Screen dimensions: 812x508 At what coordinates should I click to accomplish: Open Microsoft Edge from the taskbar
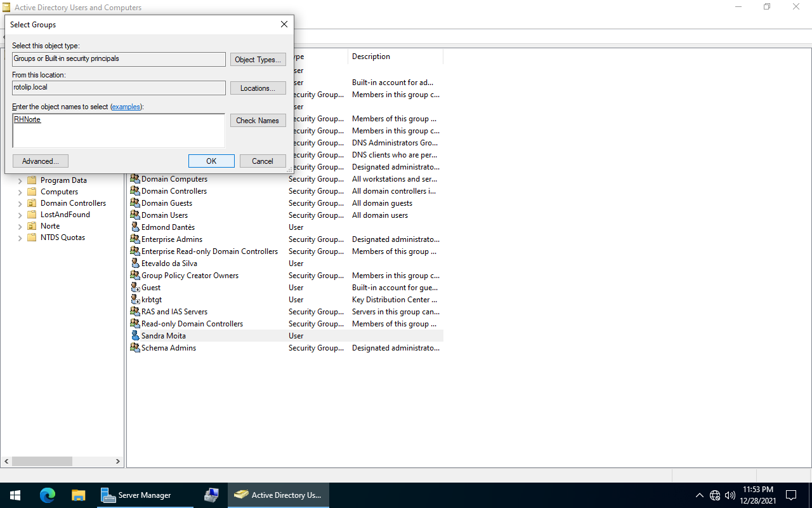pos(48,495)
